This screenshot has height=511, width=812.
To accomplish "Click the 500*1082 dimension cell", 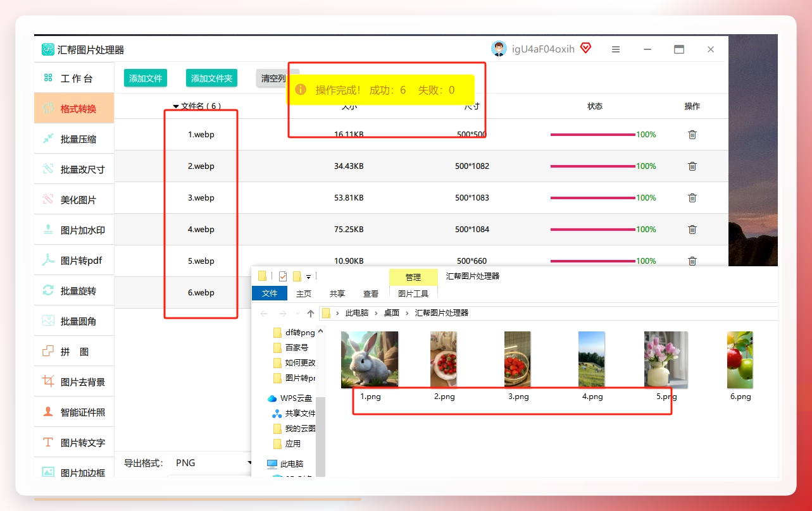I will click(472, 166).
